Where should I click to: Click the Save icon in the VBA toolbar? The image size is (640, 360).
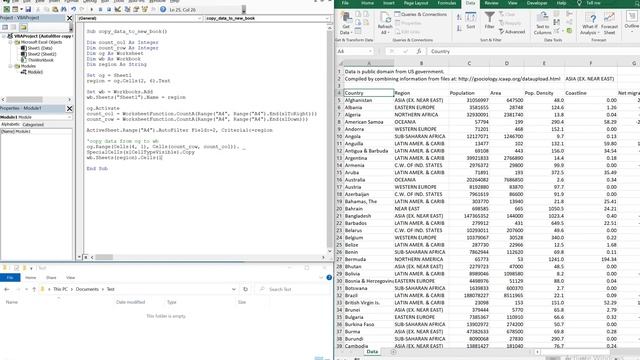pos(28,9)
